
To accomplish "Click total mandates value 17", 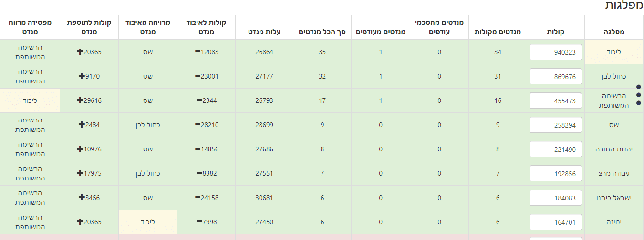I will coord(322,100).
